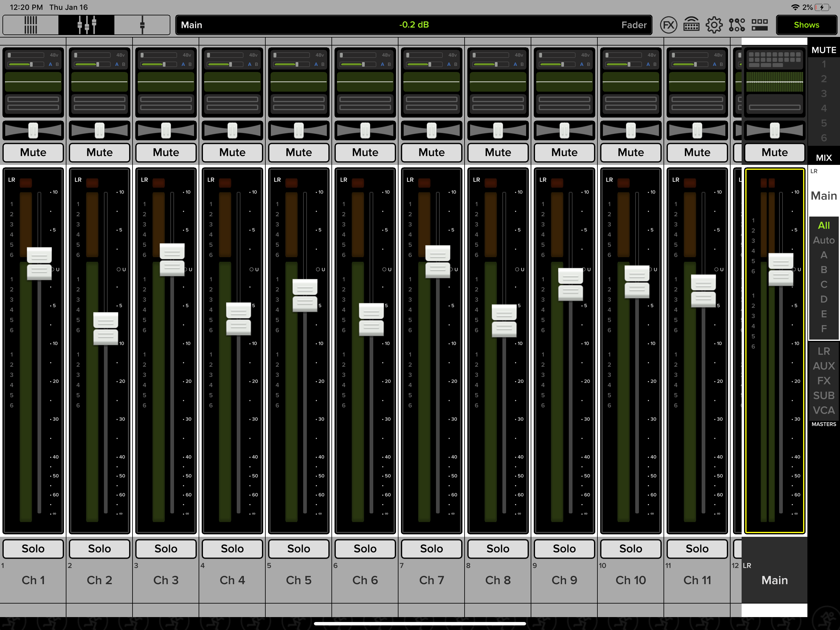Open the settings gear icon
The image size is (840, 630).
pyautogui.click(x=714, y=25)
